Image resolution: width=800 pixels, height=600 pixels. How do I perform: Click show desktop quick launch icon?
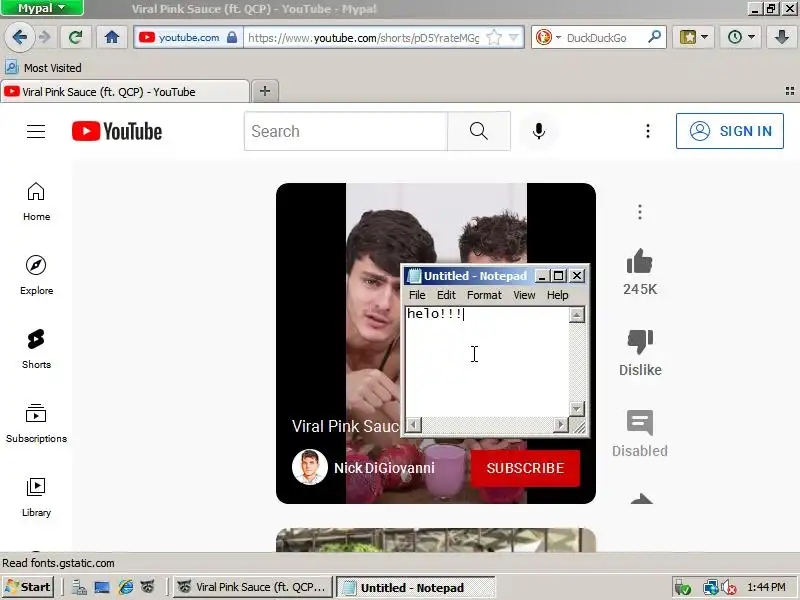(102, 588)
